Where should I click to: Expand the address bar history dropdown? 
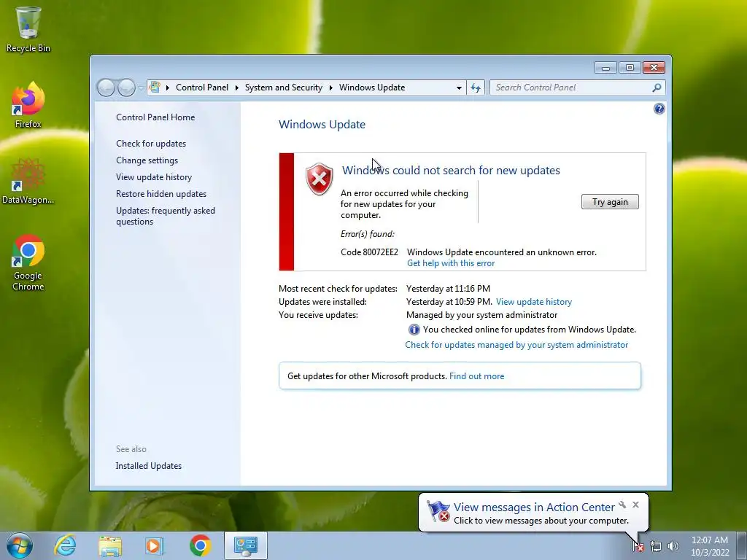pyautogui.click(x=459, y=87)
